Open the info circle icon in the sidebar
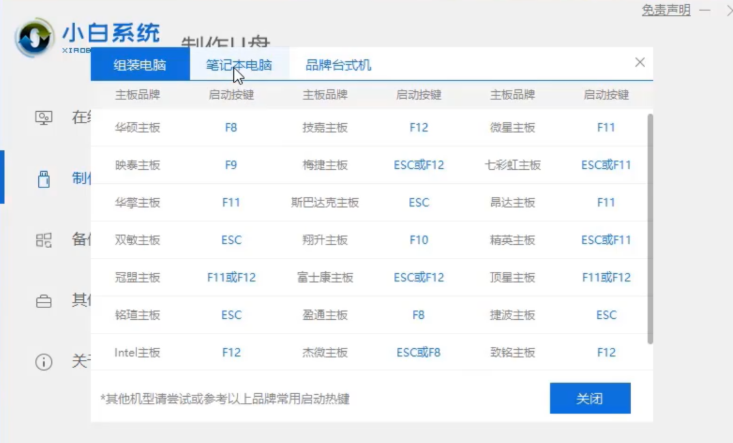733x443 pixels. (43, 361)
